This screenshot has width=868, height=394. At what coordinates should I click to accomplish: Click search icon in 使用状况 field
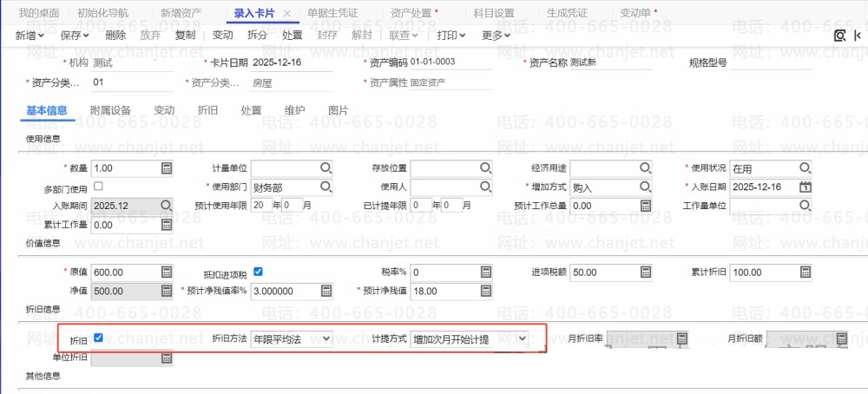pyautogui.click(x=806, y=168)
